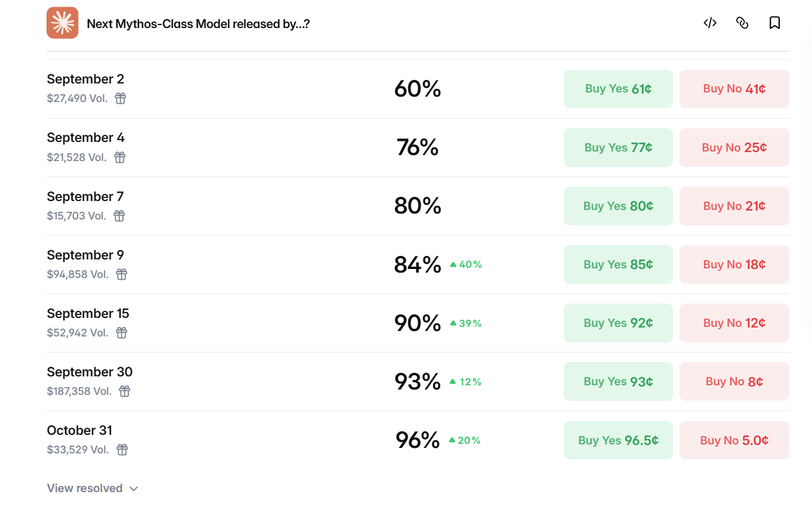Buy Yes at 92¢ for September 15
This screenshot has width=812, height=510.
[618, 323]
